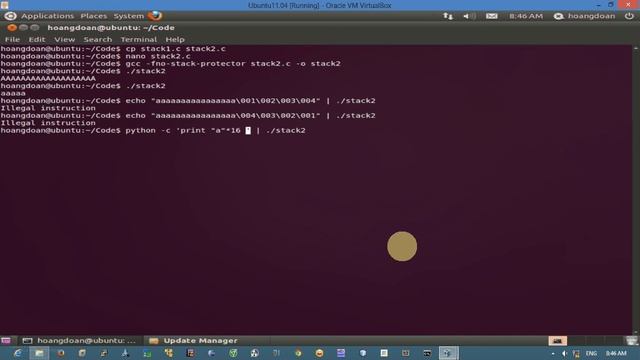Open the terminal View menu
The width and height of the screenshot is (640, 360).
[64, 40]
